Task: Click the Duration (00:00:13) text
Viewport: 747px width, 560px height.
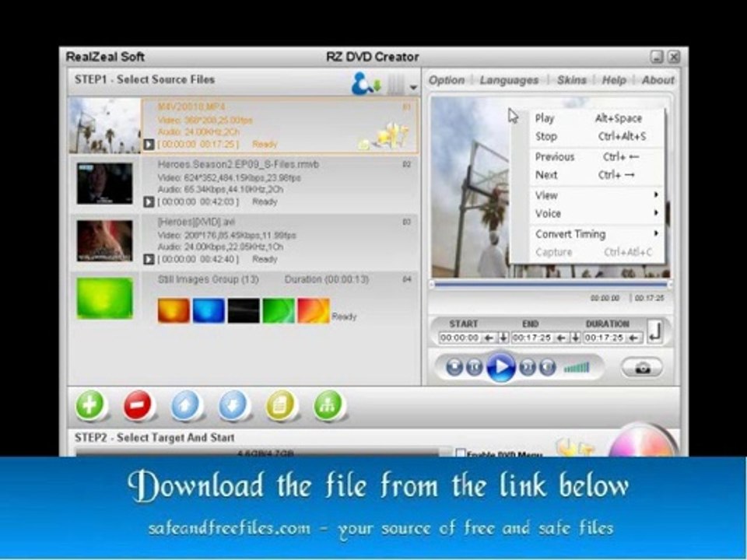Action: (x=326, y=279)
